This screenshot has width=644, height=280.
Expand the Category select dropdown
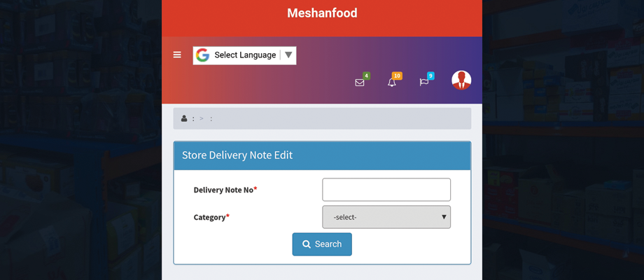[386, 217]
